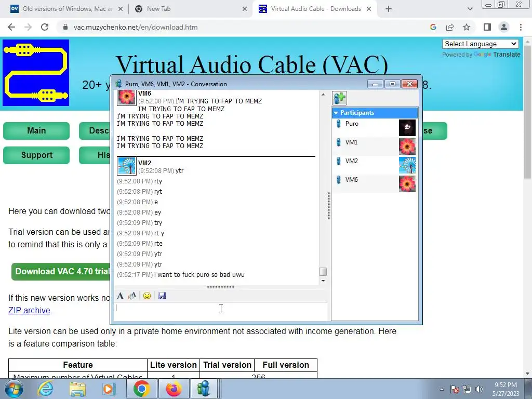Click the Full version table header

click(x=286, y=365)
